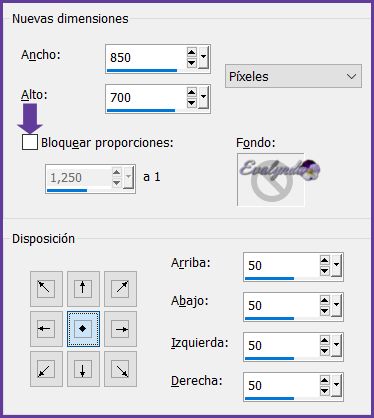
Task: Expand the Ancho slider dropdown arrow
Action: coord(203,58)
